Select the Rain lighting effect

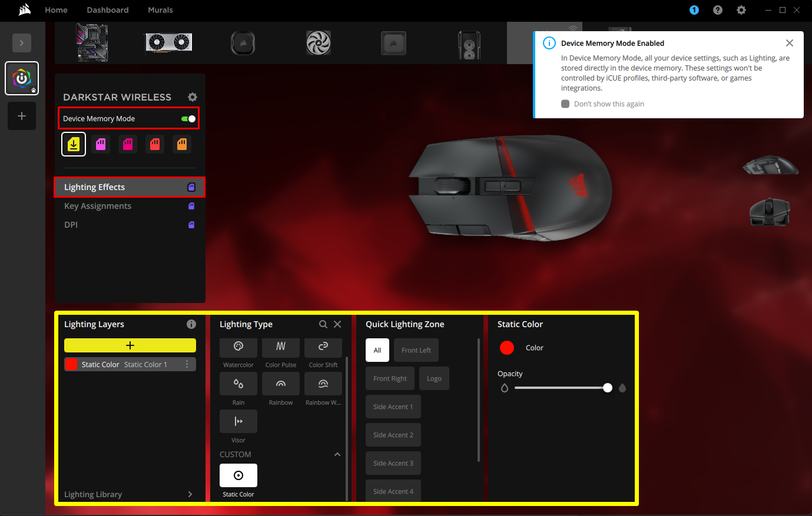click(238, 385)
